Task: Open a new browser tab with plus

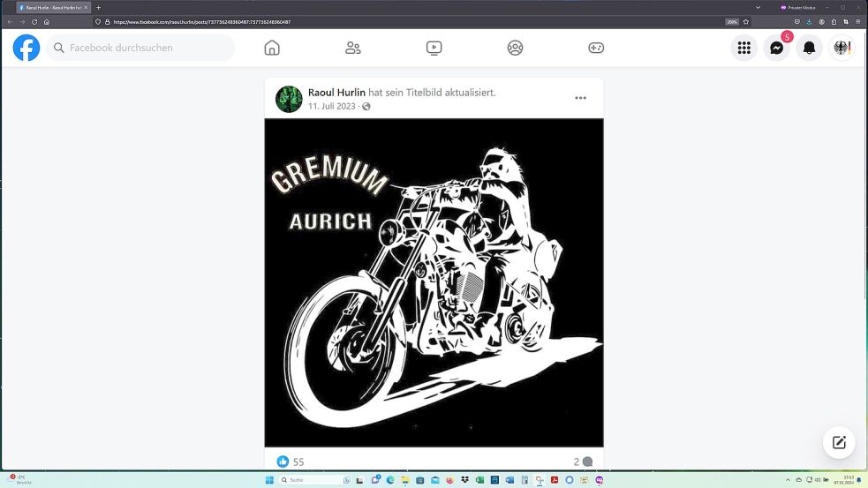Action: coord(99,8)
